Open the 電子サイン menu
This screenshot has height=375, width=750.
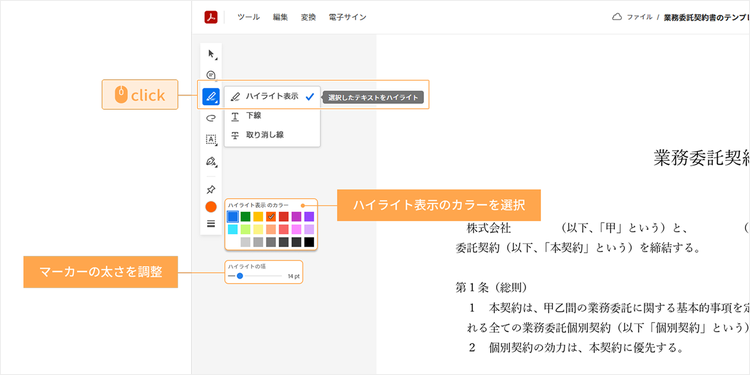348,17
